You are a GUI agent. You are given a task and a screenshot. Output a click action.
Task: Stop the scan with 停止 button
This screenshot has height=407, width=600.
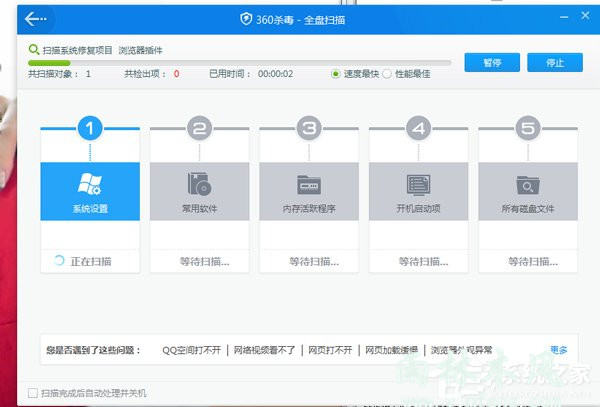coord(555,62)
